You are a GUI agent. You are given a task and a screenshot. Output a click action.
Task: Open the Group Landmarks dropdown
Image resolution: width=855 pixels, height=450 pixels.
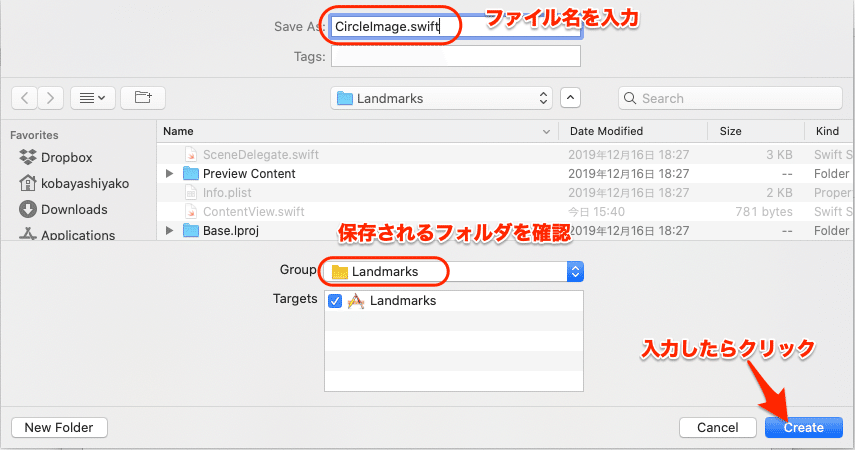click(454, 272)
